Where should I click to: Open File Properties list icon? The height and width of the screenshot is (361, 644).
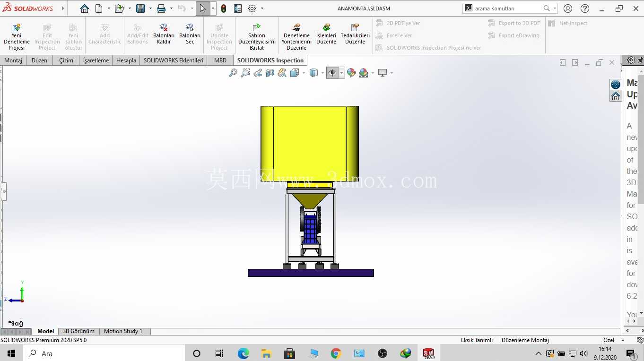tap(238, 9)
